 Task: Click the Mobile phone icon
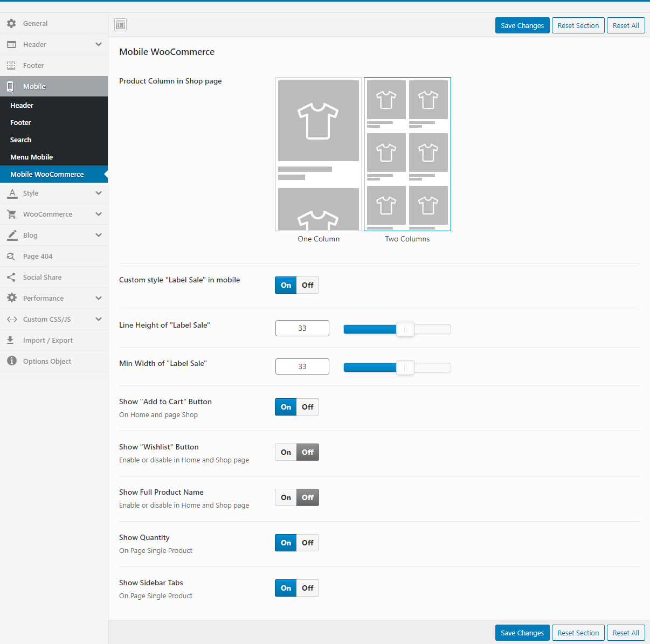click(10, 86)
